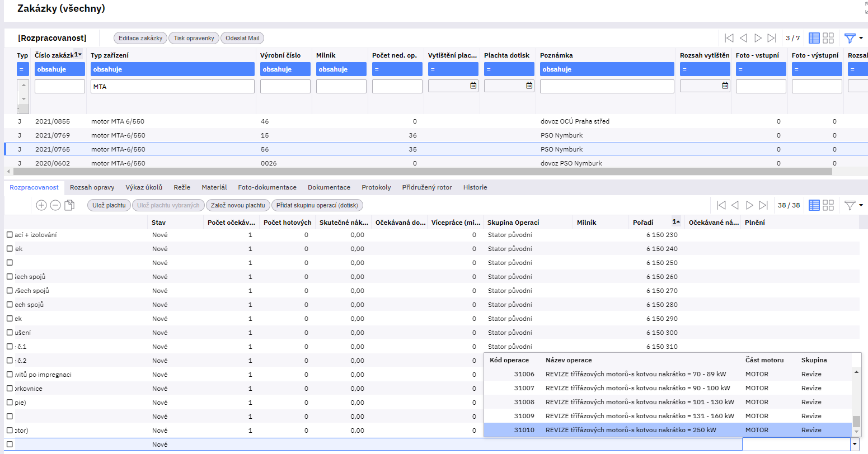The image size is (868, 454).
Task: Tick the checkbox for 'ací + izolování' row
Action: point(10,235)
